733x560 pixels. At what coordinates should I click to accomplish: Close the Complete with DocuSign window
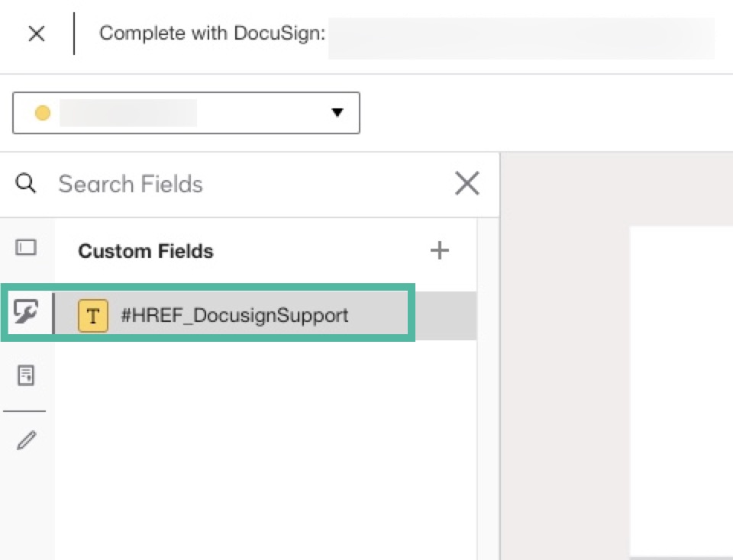(x=36, y=34)
